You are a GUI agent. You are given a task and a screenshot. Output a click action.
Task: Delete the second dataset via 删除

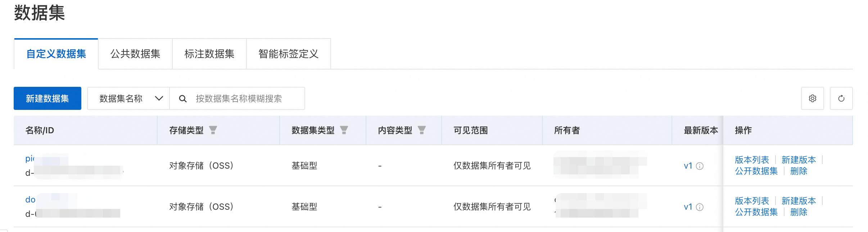pos(799,212)
